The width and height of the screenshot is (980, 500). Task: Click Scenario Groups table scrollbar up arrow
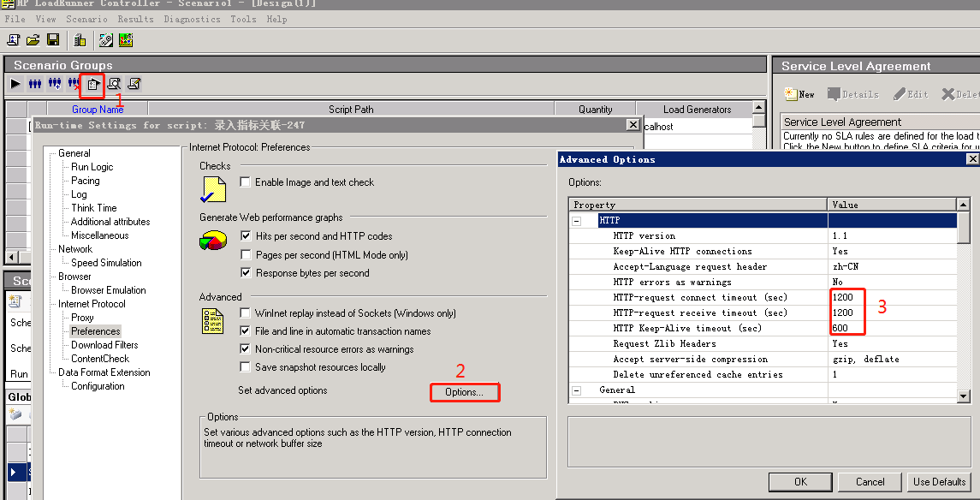tap(758, 108)
